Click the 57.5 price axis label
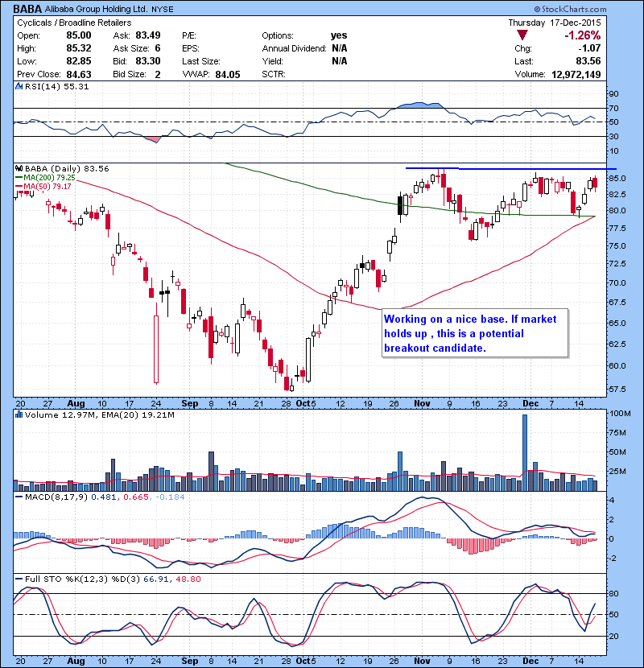644x668 pixels. pos(617,389)
